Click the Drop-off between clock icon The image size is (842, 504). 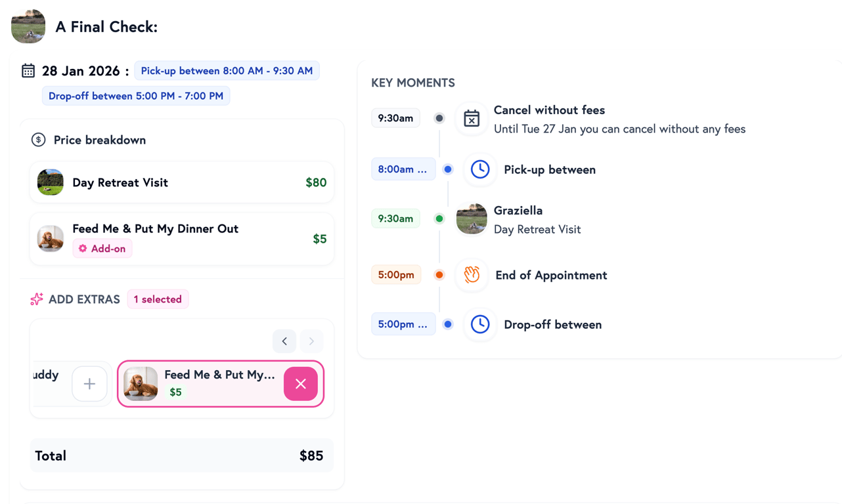coord(480,324)
